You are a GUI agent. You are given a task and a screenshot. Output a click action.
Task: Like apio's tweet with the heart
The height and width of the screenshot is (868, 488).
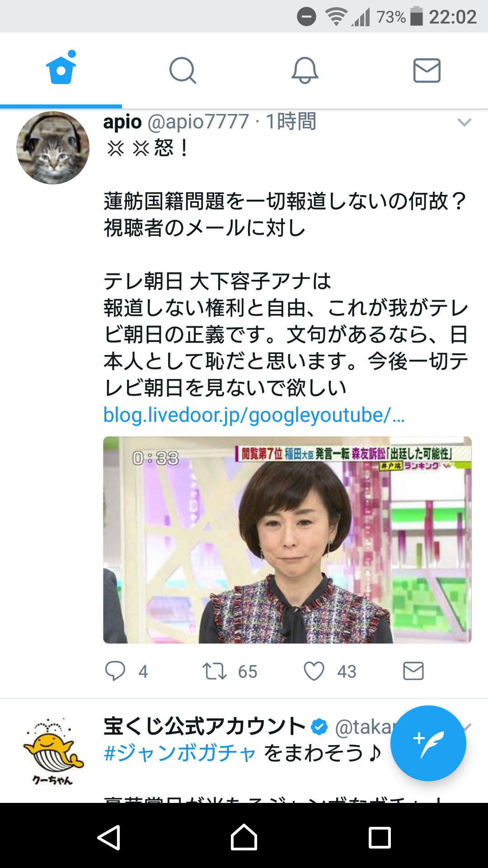[x=314, y=671]
